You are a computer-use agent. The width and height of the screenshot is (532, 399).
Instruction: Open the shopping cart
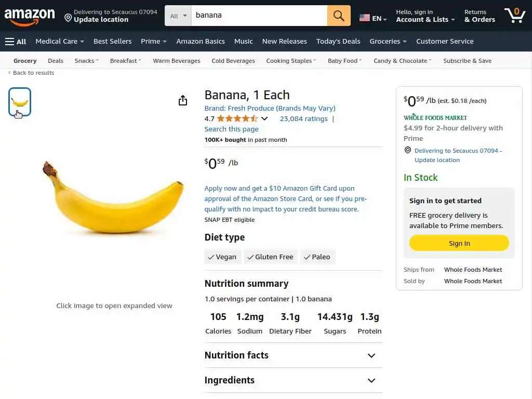click(514, 16)
